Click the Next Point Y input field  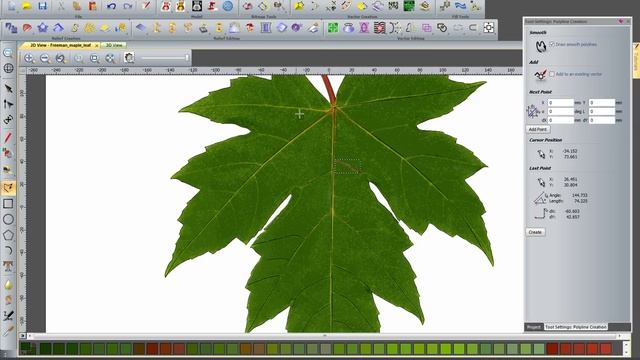tap(601, 102)
